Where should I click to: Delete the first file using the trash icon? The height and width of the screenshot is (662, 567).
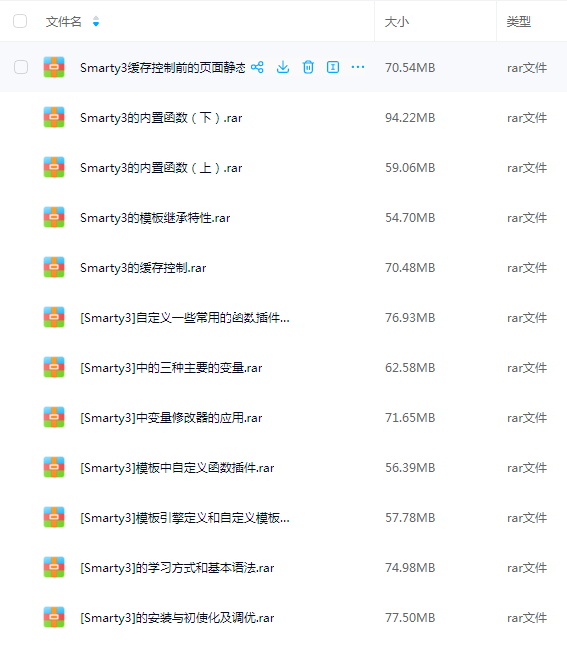(x=308, y=67)
